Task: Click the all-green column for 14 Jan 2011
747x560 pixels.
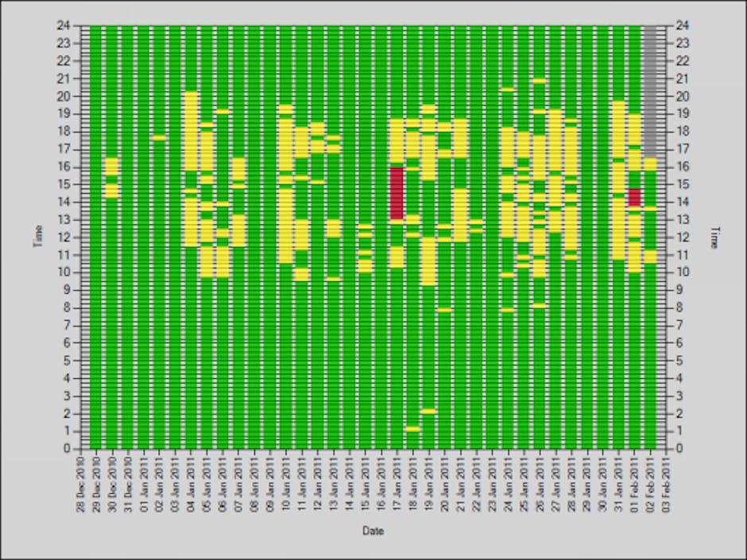Action: tap(350, 238)
